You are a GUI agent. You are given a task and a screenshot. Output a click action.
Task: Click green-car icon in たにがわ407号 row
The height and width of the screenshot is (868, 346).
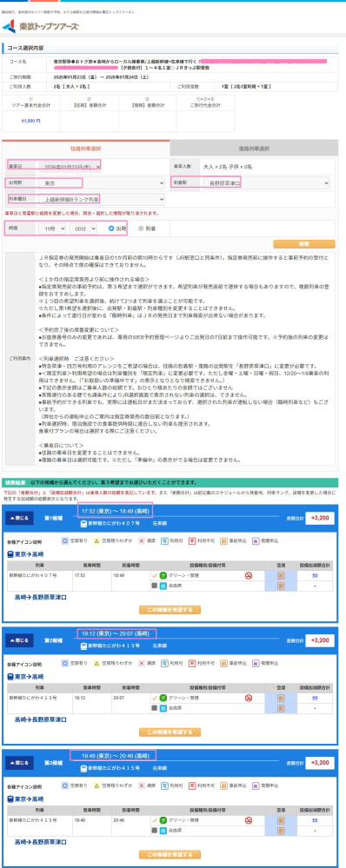(163, 575)
